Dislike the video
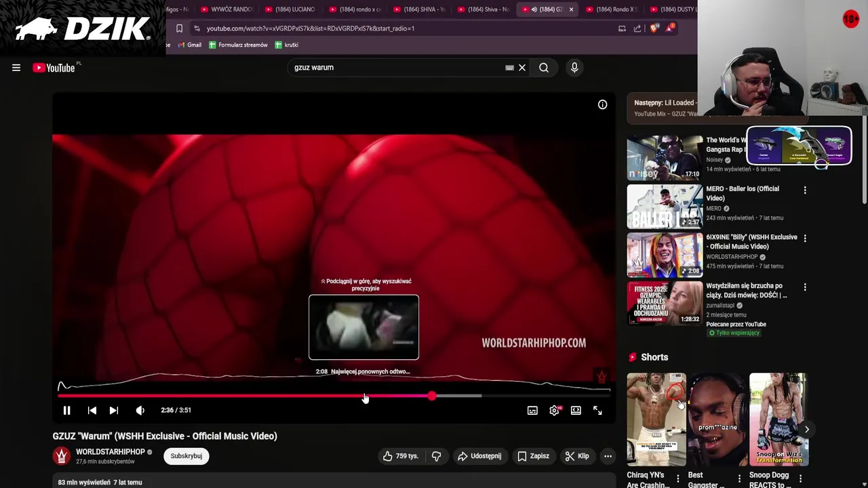This screenshot has width=868, height=488. pos(437,456)
